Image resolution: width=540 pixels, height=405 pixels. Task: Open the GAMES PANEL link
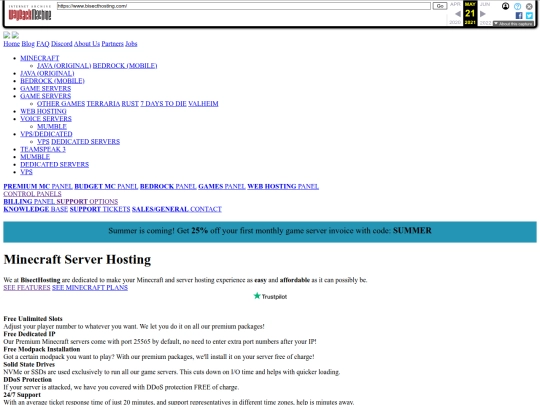point(222,186)
